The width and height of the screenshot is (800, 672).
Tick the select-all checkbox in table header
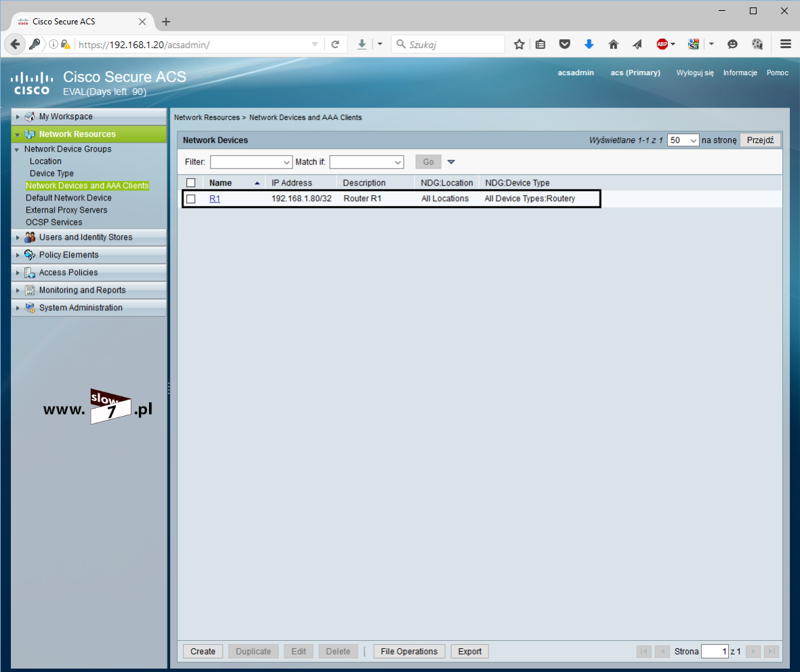[x=191, y=183]
